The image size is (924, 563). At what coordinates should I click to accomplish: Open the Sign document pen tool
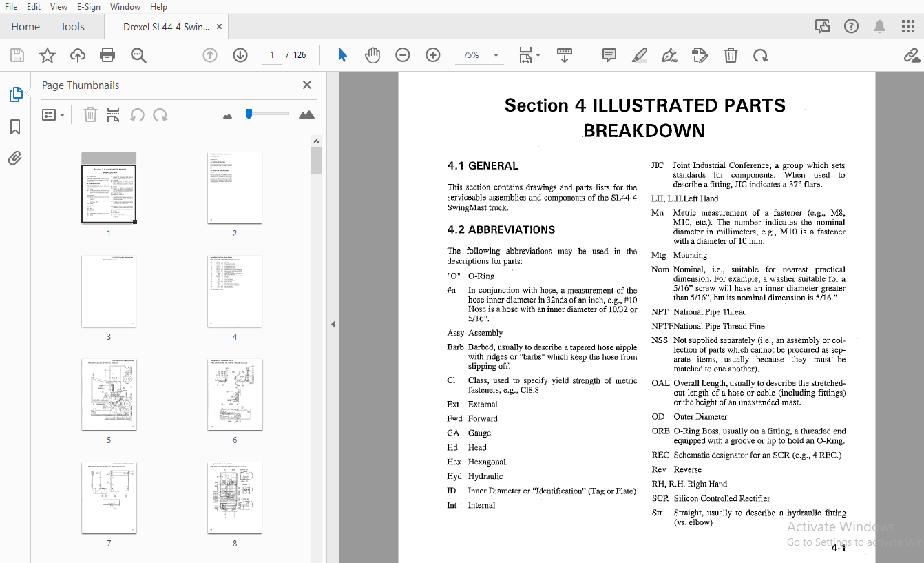coord(669,55)
